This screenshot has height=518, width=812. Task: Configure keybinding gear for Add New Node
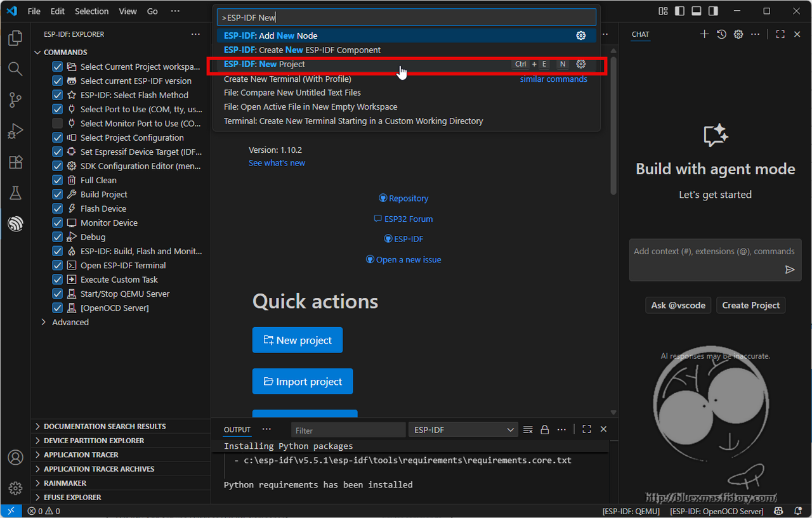click(x=581, y=36)
